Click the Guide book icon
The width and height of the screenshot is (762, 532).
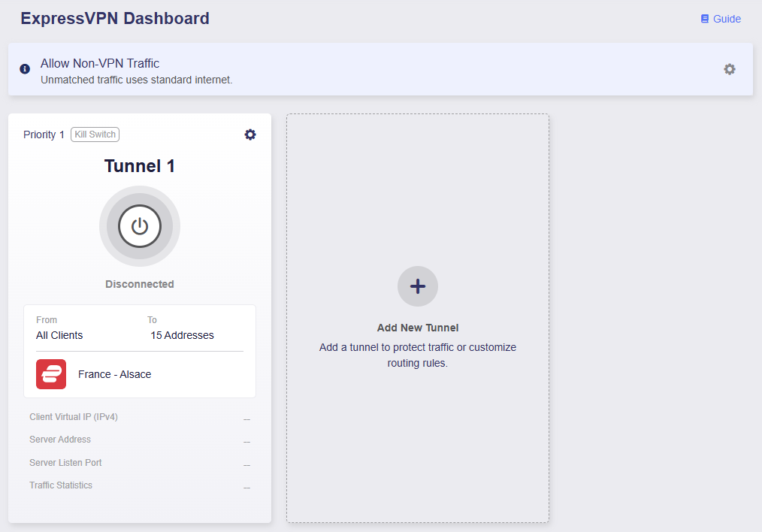click(x=705, y=19)
